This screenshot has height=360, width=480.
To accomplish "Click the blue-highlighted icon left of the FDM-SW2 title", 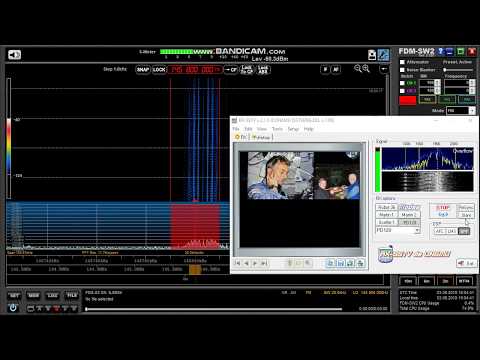I will coord(383,55).
